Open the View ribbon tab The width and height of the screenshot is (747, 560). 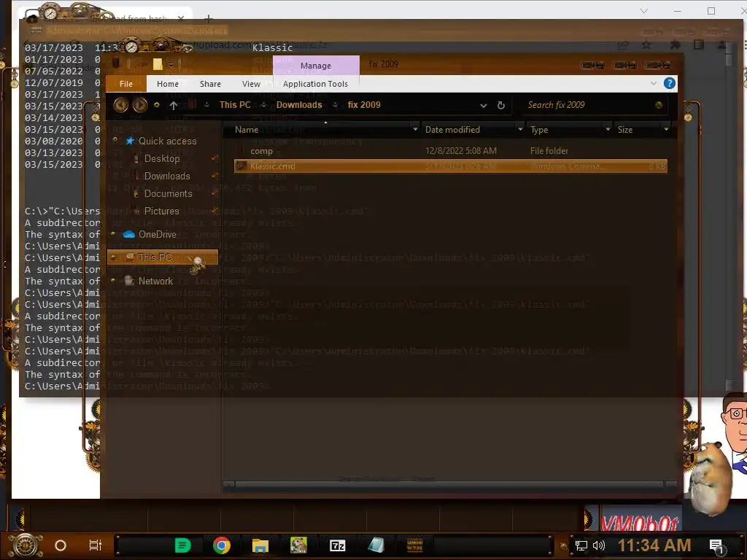251,84
